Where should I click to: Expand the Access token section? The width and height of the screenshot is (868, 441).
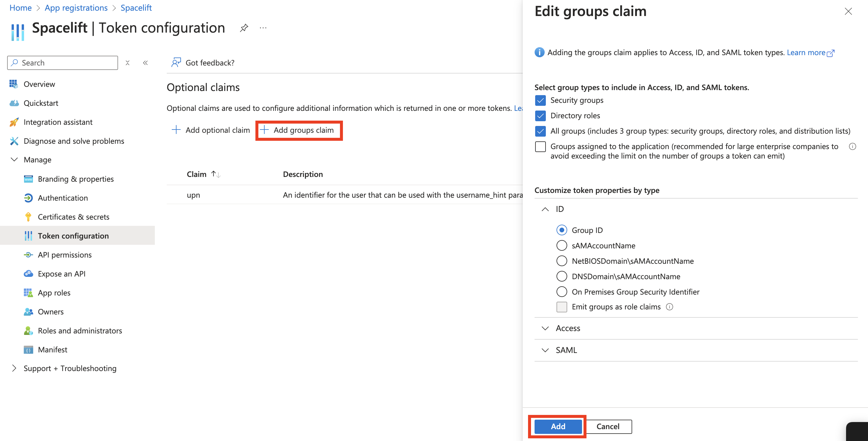click(x=545, y=328)
